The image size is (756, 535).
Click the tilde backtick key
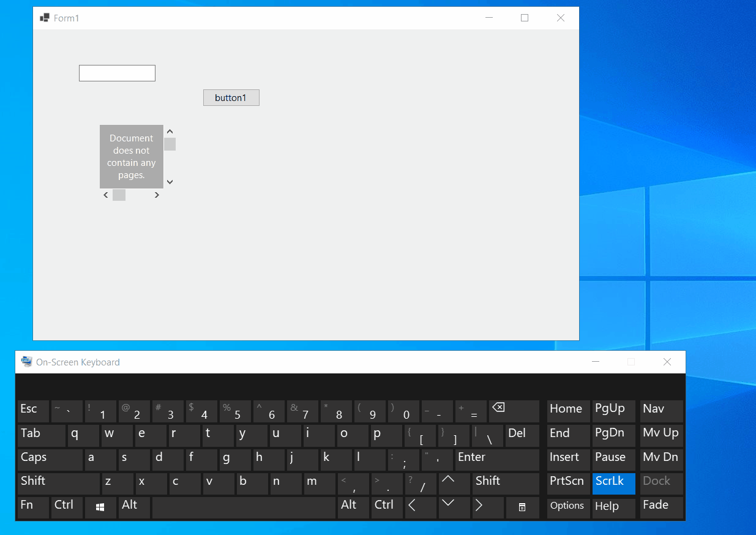pos(67,411)
